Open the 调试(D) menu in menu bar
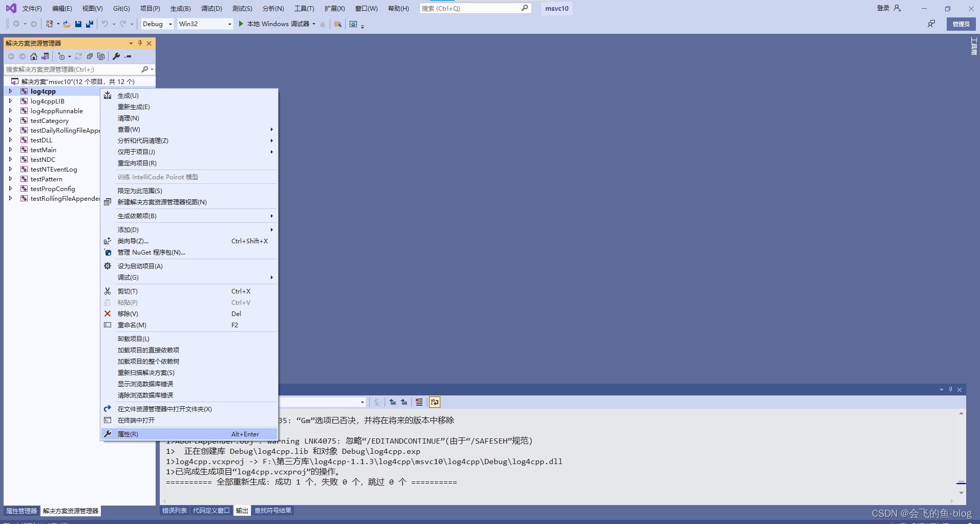 coord(211,8)
